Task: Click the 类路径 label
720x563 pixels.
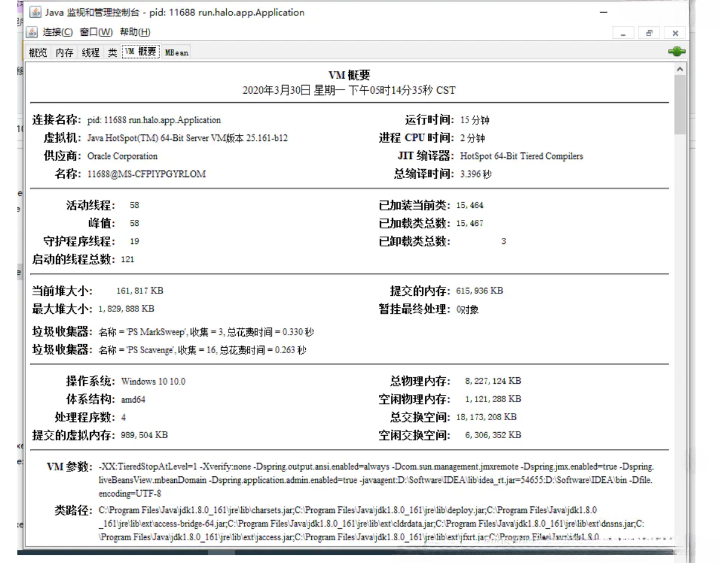Action: click(x=73, y=510)
